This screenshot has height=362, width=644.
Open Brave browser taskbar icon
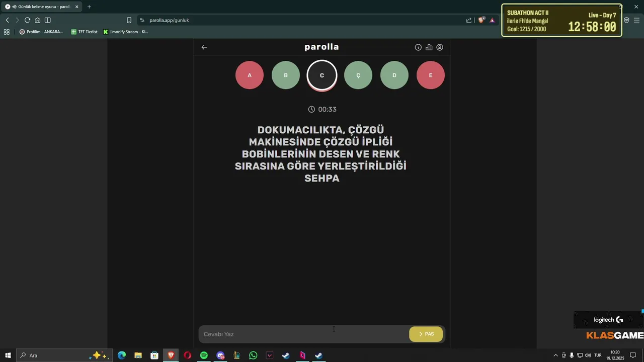point(171,355)
